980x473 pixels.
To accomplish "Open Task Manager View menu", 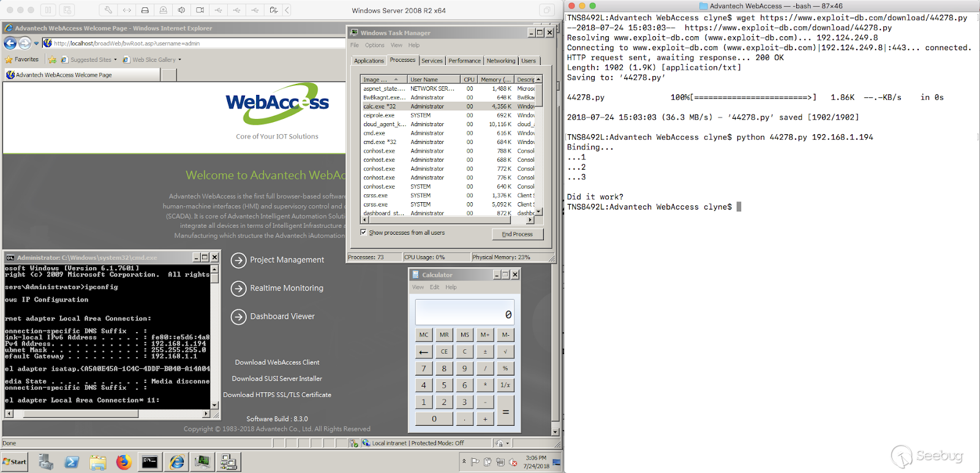I will (x=396, y=45).
